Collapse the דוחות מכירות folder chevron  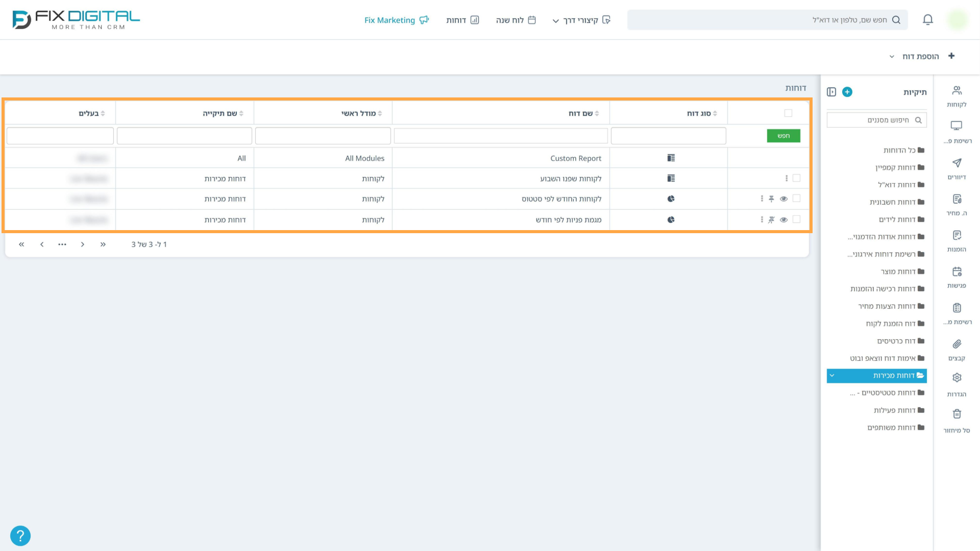point(832,375)
